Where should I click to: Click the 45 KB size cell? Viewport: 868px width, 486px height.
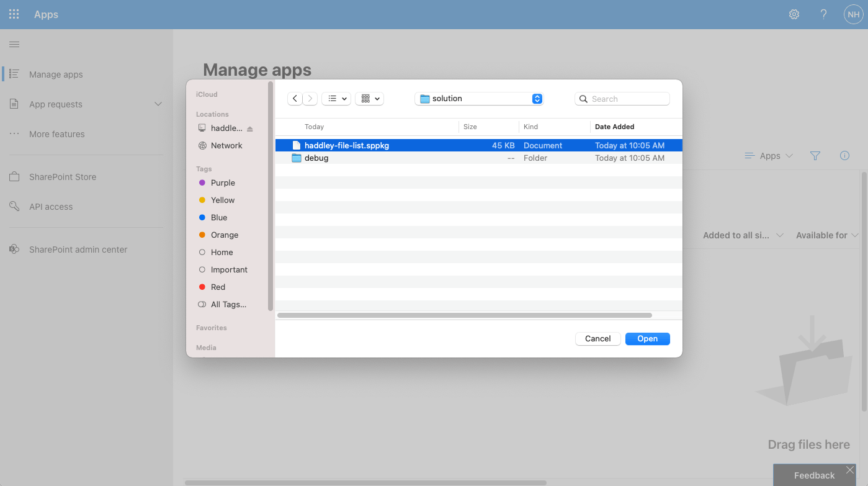pos(503,145)
